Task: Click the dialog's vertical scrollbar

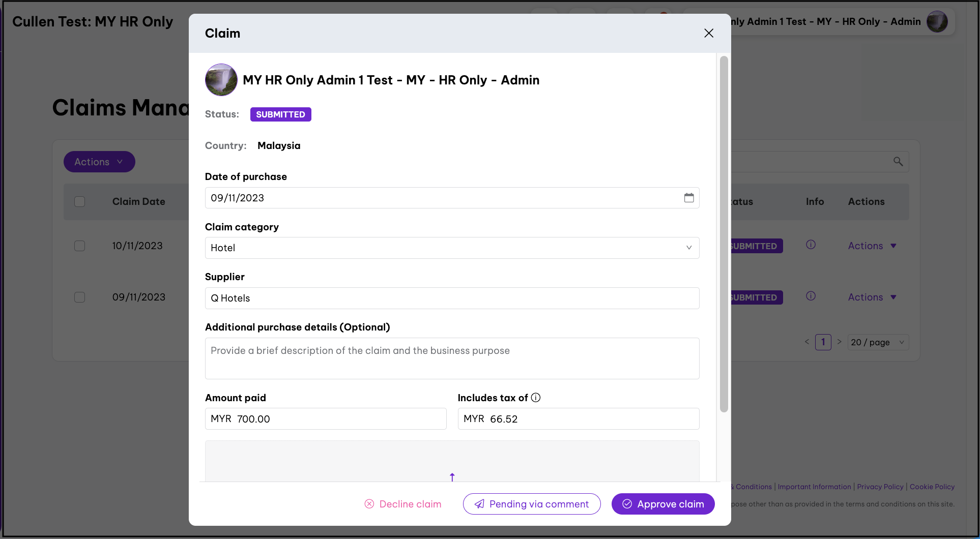Action: pos(724,234)
